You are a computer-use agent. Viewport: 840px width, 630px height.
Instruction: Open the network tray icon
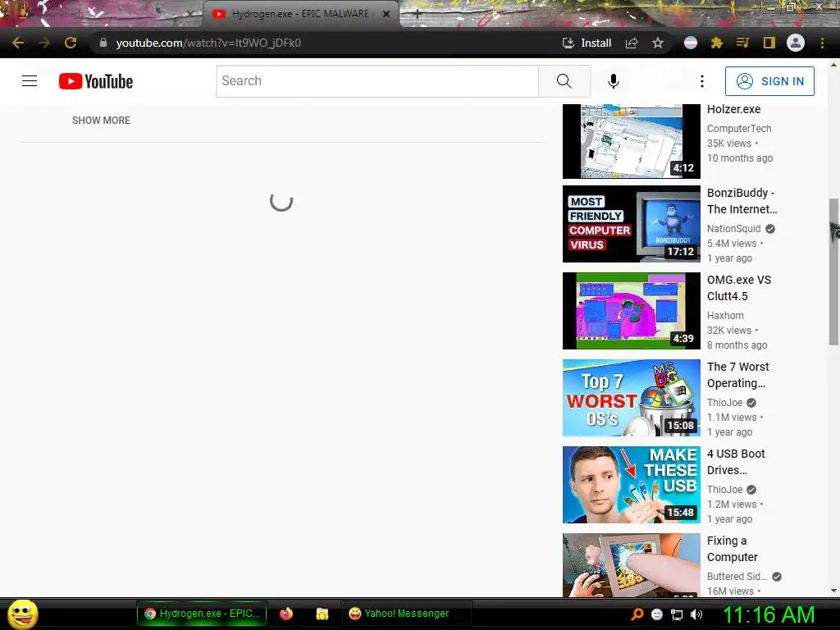677,614
